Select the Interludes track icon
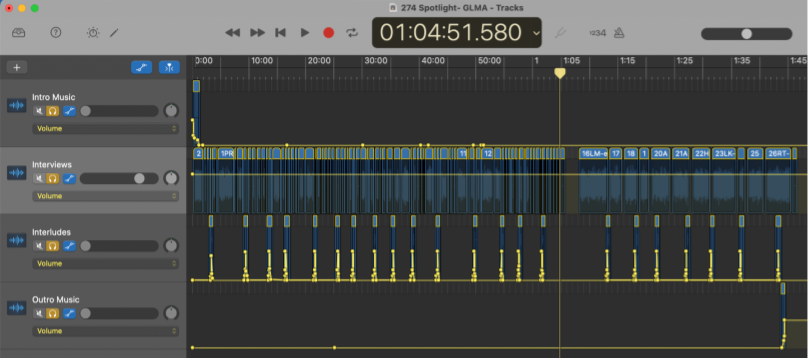This screenshot has height=360, width=809. 17,241
